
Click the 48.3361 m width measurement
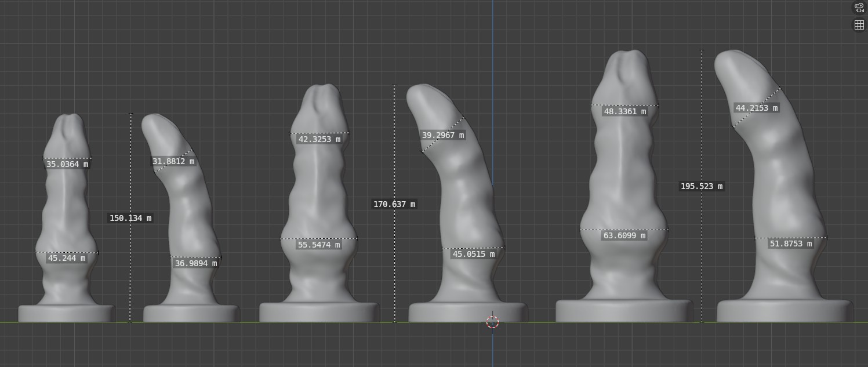pyautogui.click(x=624, y=111)
